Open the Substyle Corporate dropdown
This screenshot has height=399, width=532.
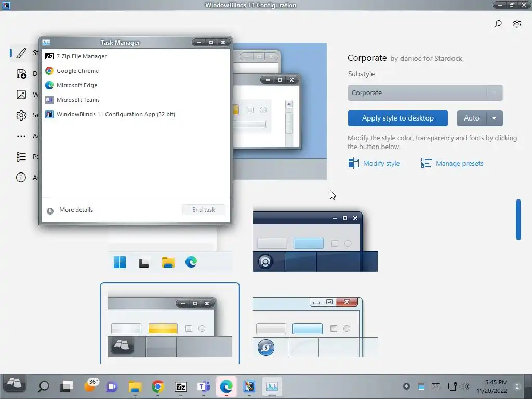pyautogui.click(x=425, y=92)
